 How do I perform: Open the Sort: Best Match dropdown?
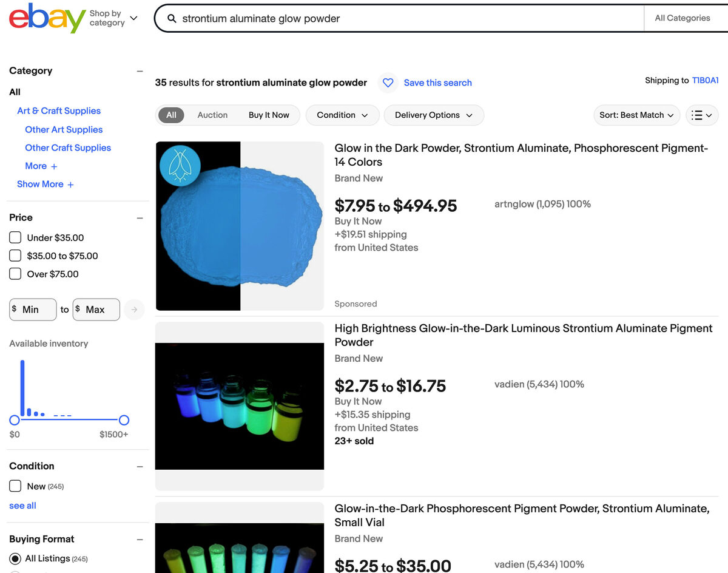(637, 115)
